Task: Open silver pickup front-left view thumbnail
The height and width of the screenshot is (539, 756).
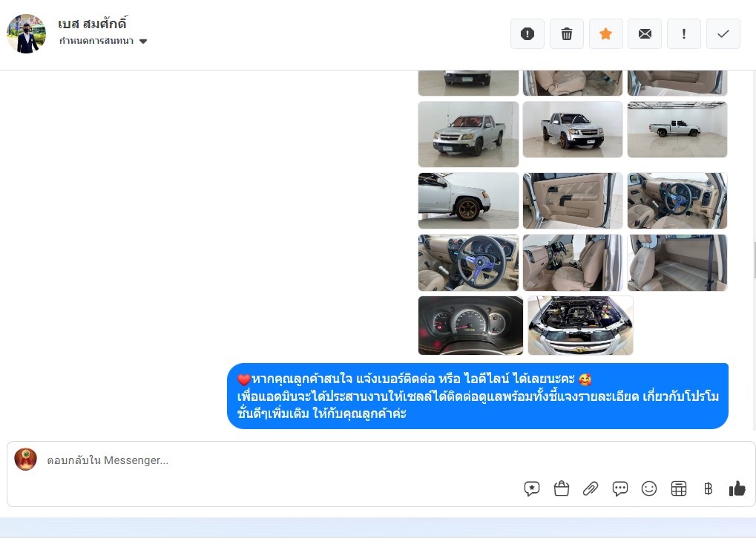Action: pos(468,134)
